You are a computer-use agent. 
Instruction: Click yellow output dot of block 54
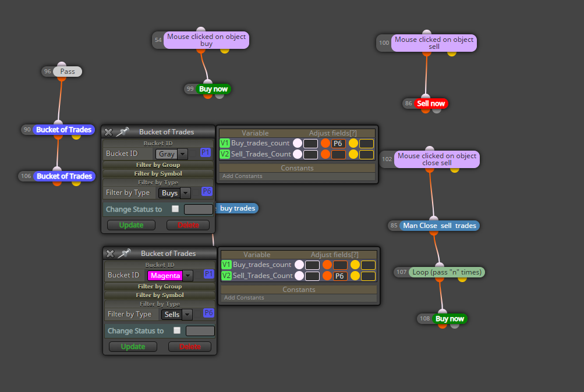pos(225,50)
